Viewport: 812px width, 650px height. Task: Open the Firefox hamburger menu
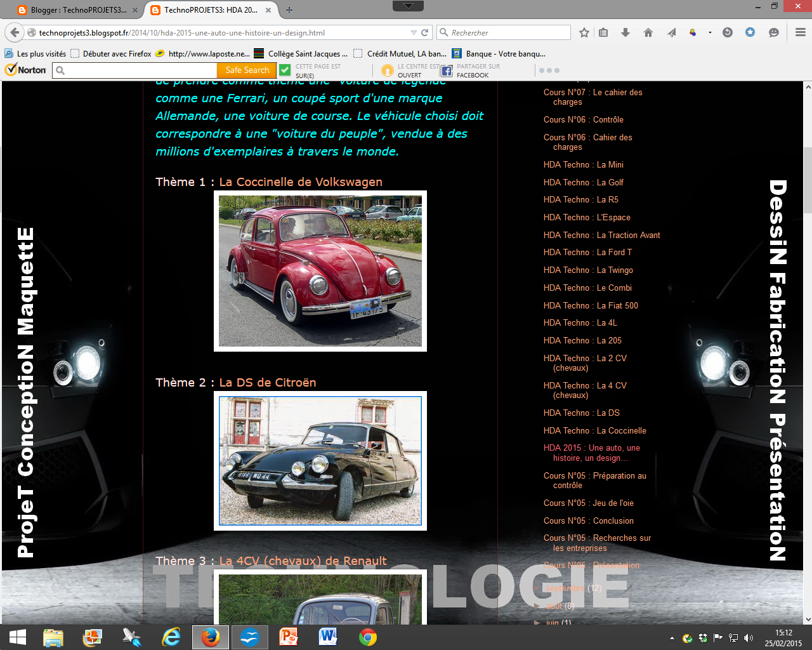point(800,32)
